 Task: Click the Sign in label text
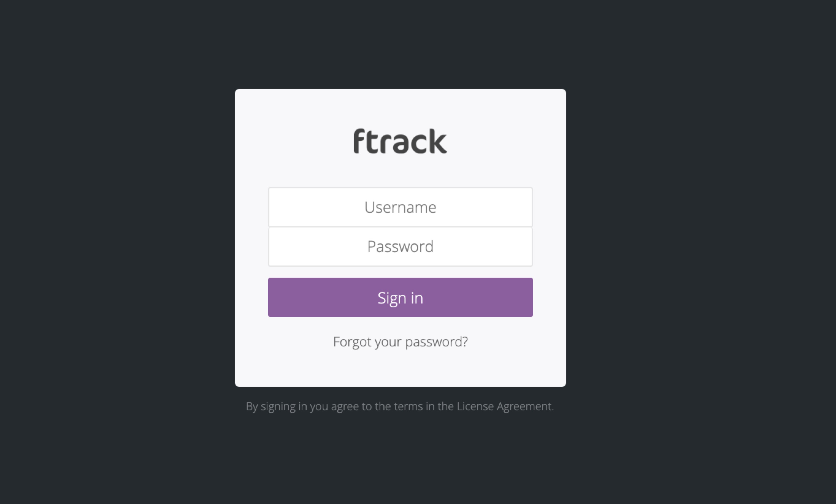point(400,298)
